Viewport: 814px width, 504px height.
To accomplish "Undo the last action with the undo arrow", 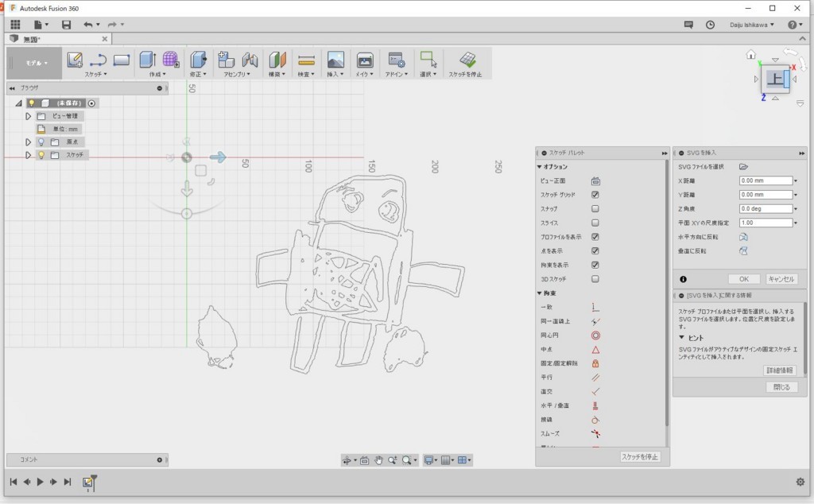I will click(x=88, y=25).
